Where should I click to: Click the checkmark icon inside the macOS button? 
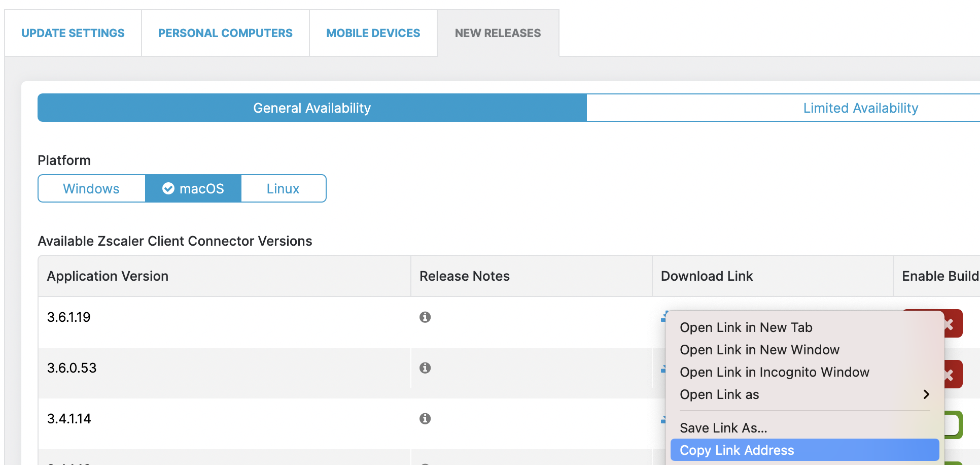[168, 188]
